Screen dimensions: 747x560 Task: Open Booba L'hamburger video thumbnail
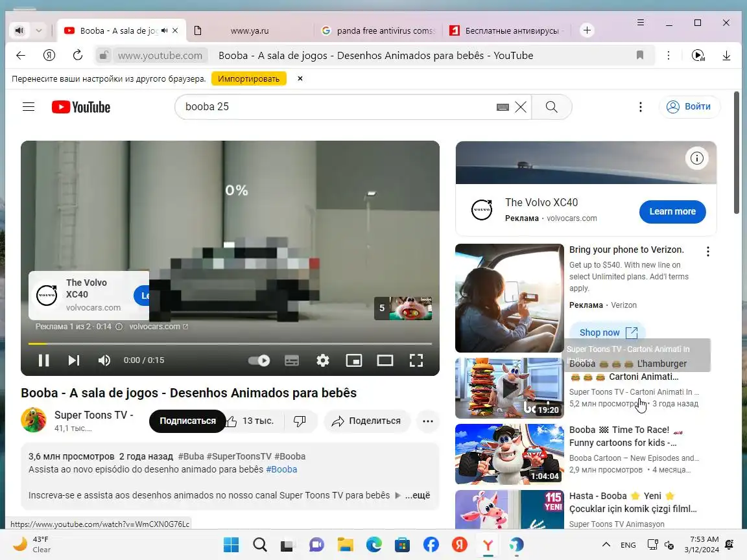point(509,388)
